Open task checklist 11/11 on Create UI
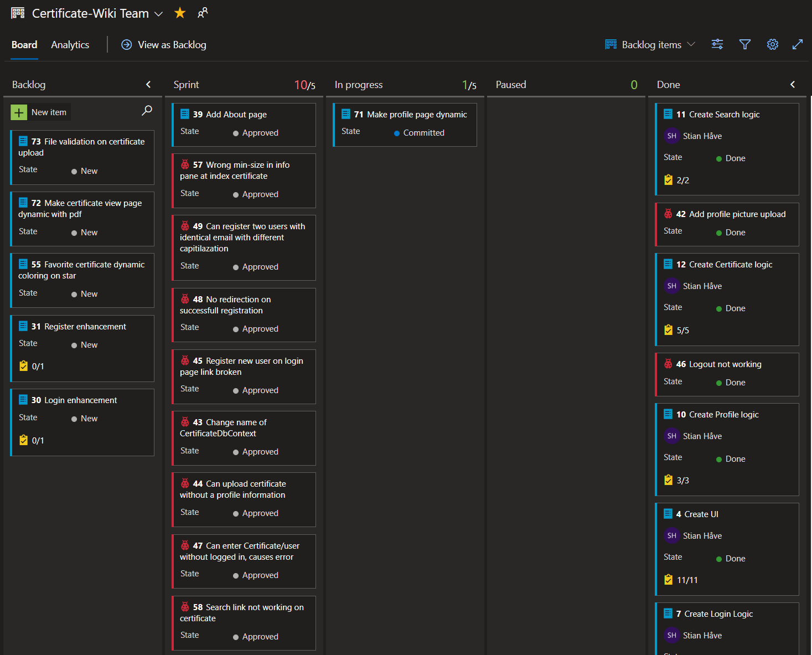812x655 pixels. pyautogui.click(x=681, y=580)
